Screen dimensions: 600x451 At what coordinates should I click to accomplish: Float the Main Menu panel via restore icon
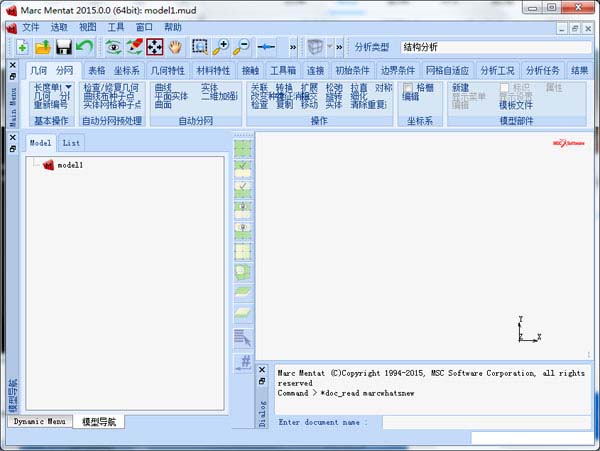(x=13, y=77)
